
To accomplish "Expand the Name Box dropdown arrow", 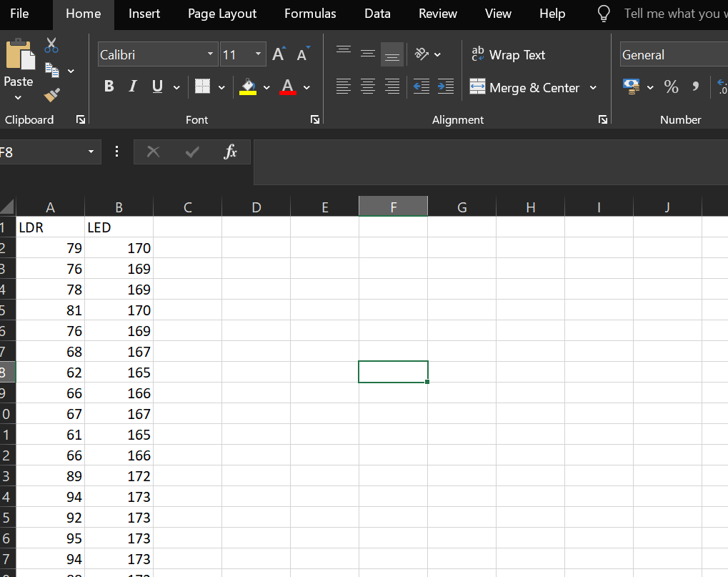I will coord(91,152).
